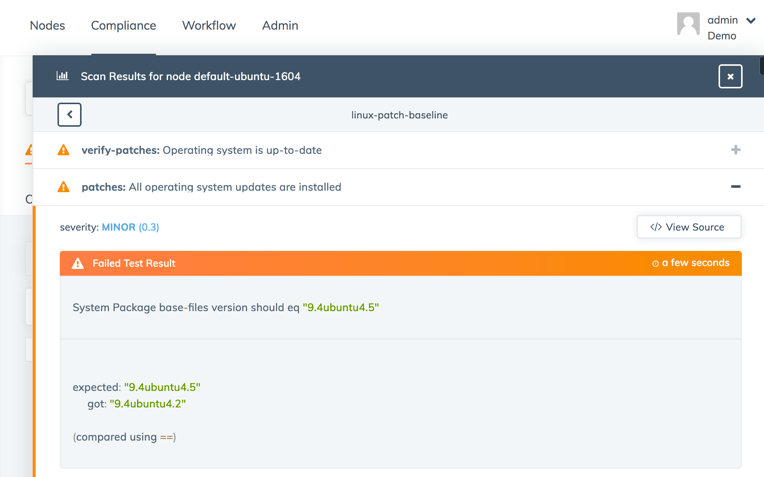This screenshot has width=764, height=477.
Task: Go back using the left chevron button
Action: pos(69,115)
